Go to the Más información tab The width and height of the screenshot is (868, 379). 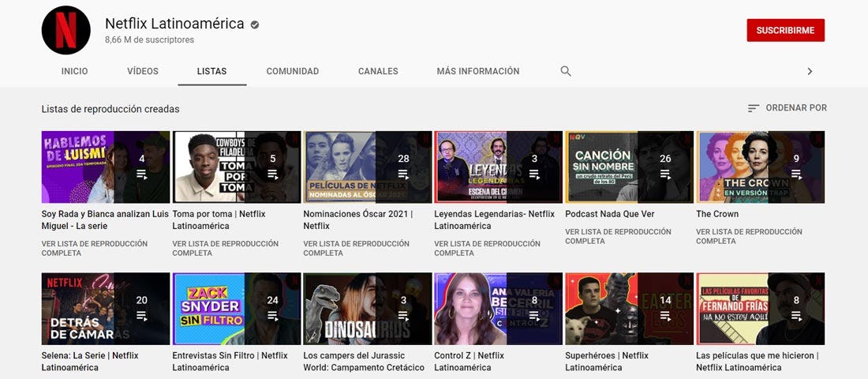tap(478, 71)
